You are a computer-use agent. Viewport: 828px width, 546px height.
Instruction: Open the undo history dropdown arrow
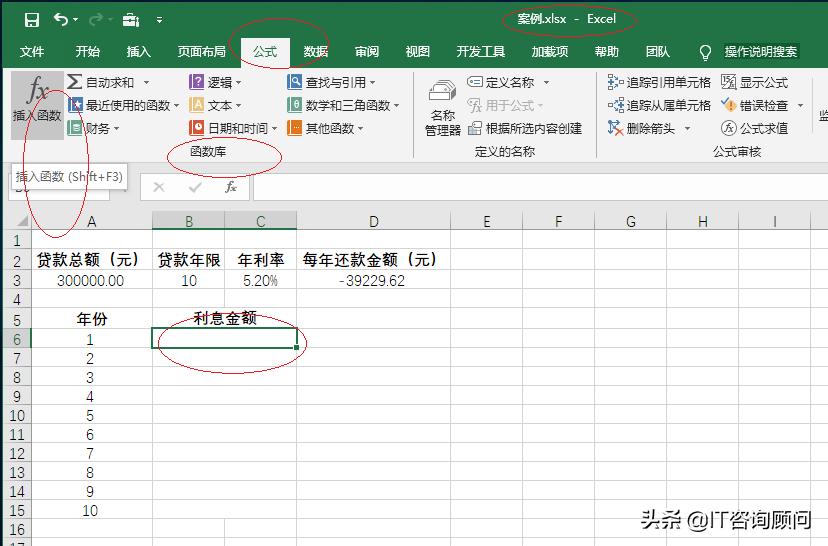tap(76, 20)
